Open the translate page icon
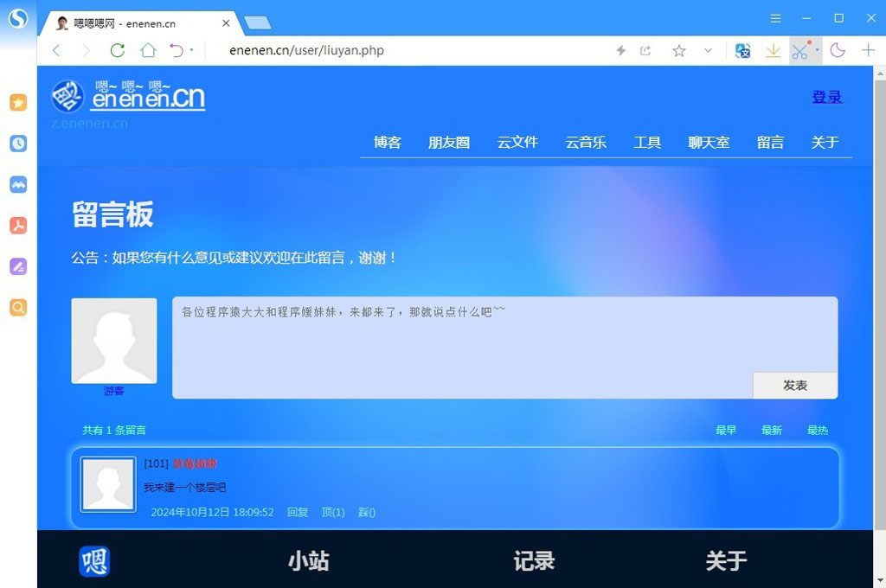Viewport: 886px width, 588px height. pos(742,51)
